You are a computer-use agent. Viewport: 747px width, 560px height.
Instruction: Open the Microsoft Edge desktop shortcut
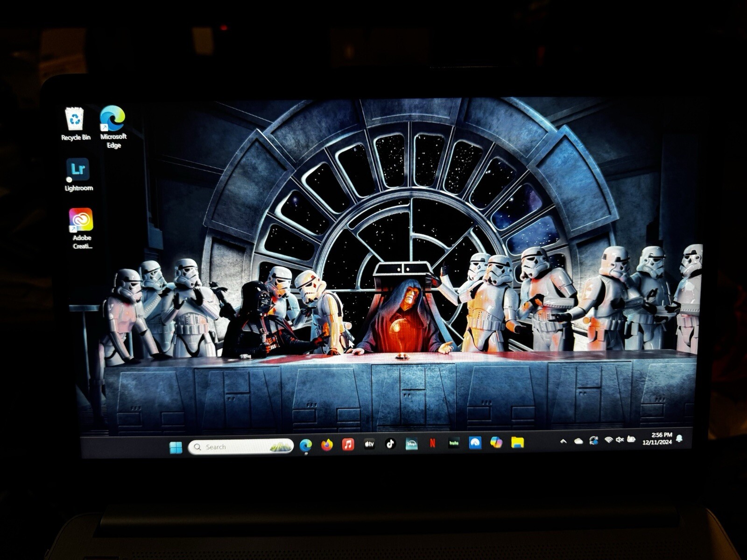tap(113, 127)
